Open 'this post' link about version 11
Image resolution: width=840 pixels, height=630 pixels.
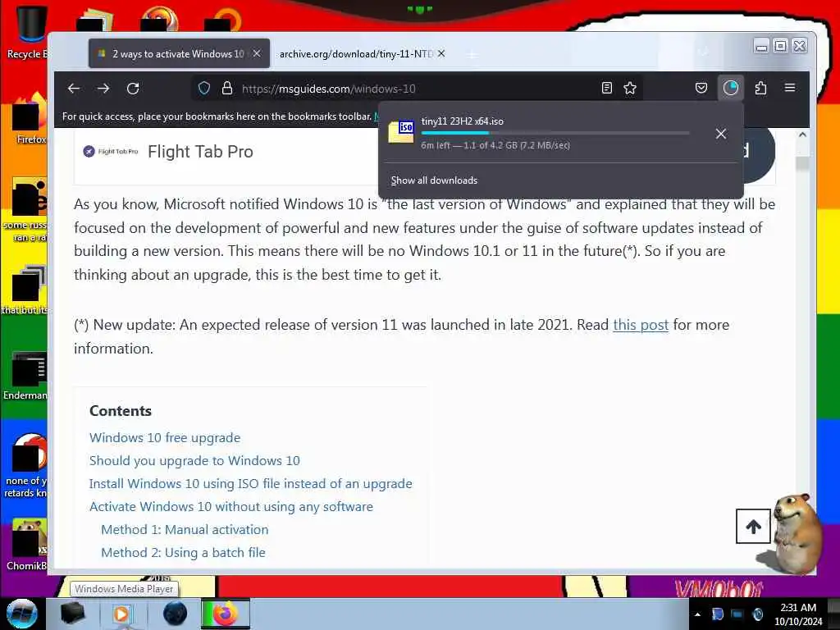[641, 325]
